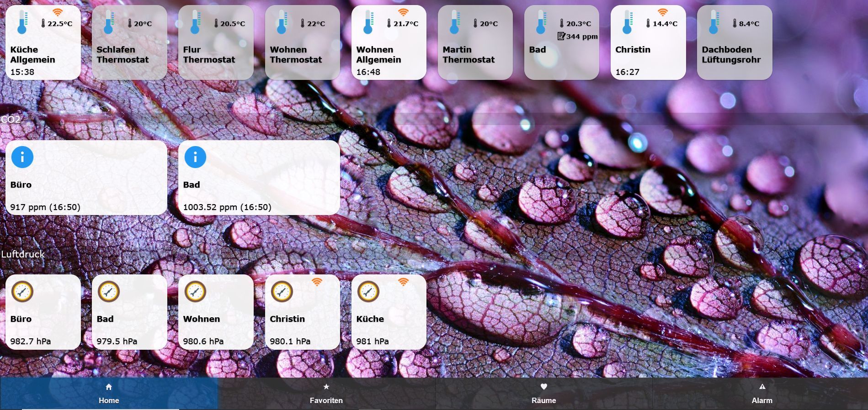Screen dimensions: 868x410
Task: Tap the wifi signal icon on Wohnen Allgemein
Action: pyautogui.click(x=403, y=12)
